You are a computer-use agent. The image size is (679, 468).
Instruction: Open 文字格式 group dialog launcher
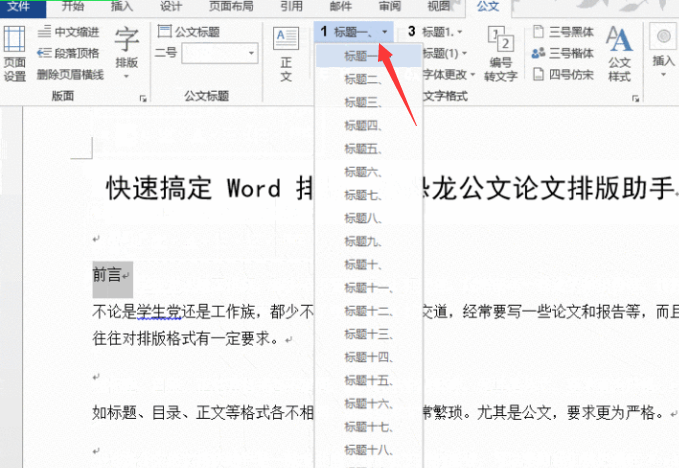[x=635, y=99]
